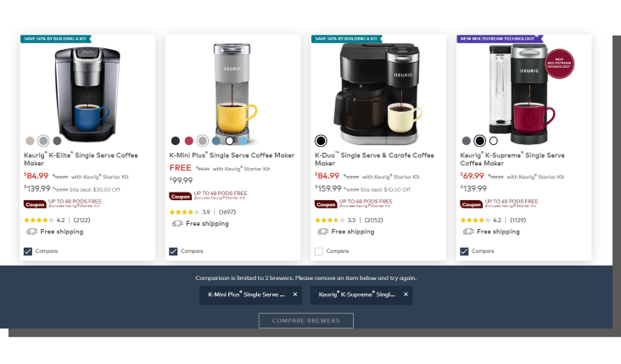Click the K-Elite star rating

point(39,221)
